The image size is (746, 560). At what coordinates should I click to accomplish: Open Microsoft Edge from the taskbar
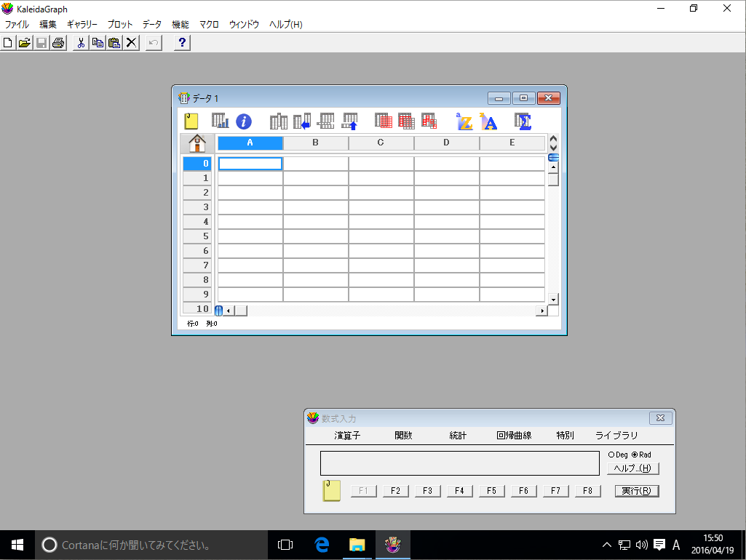point(322,545)
